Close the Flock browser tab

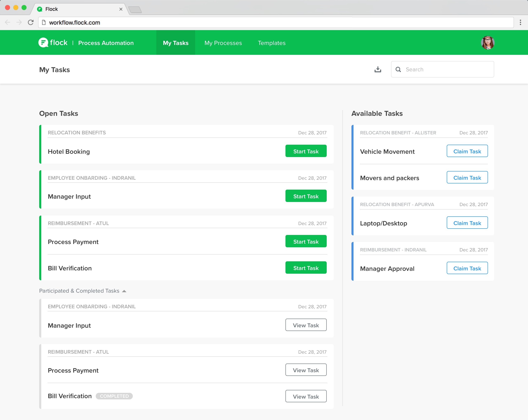pos(121,9)
